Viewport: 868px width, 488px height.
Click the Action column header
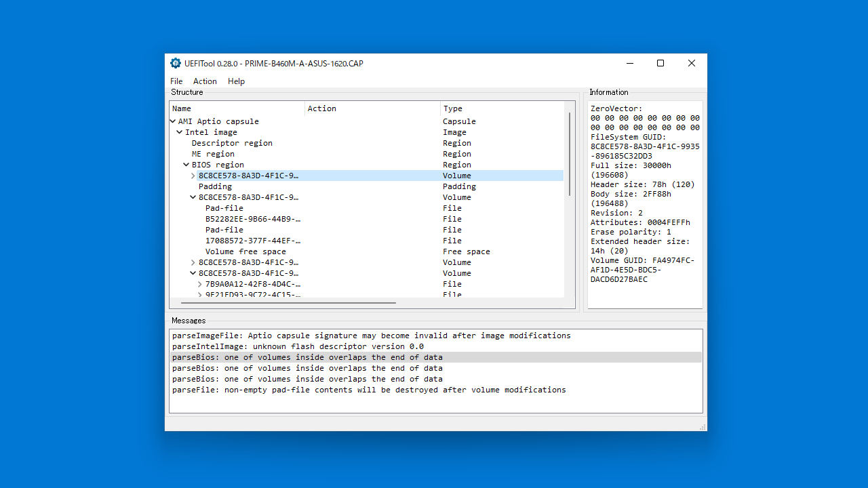tap(373, 108)
